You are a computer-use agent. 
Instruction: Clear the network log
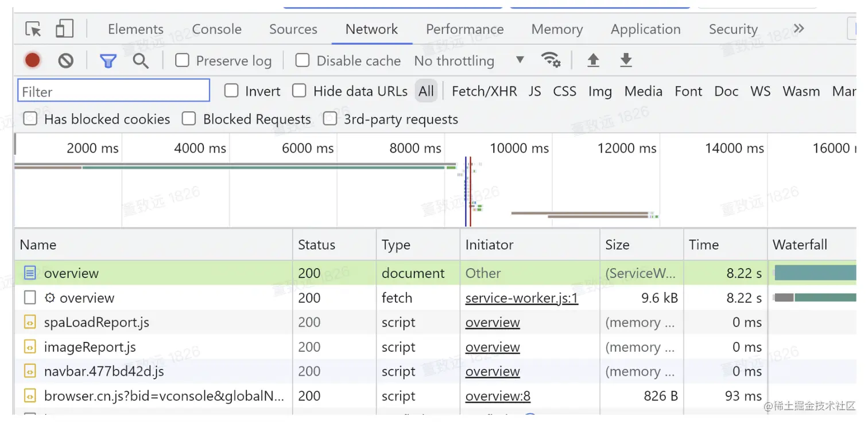coord(66,60)
